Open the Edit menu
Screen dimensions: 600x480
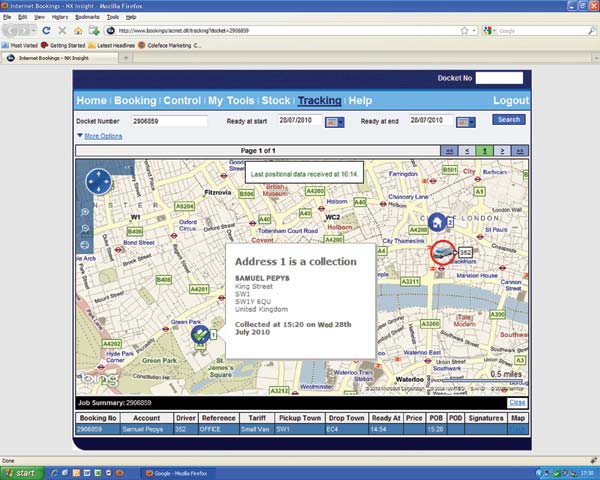point(22,17)
